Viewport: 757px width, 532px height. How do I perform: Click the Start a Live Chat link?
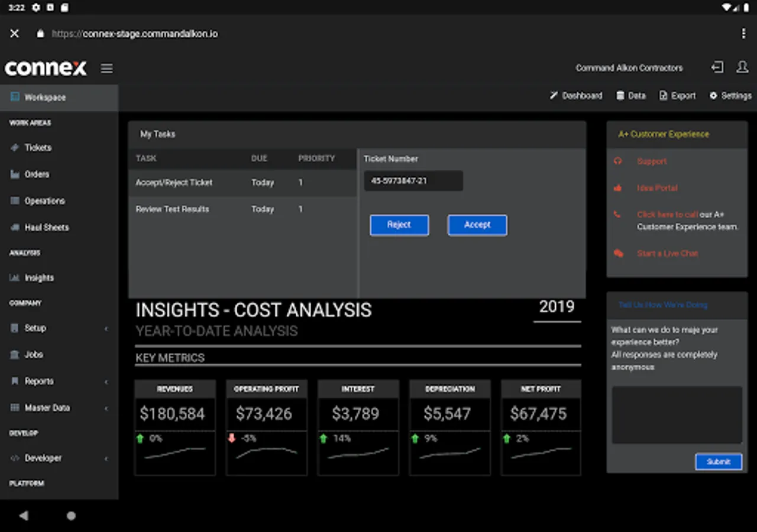click(667, 254)
